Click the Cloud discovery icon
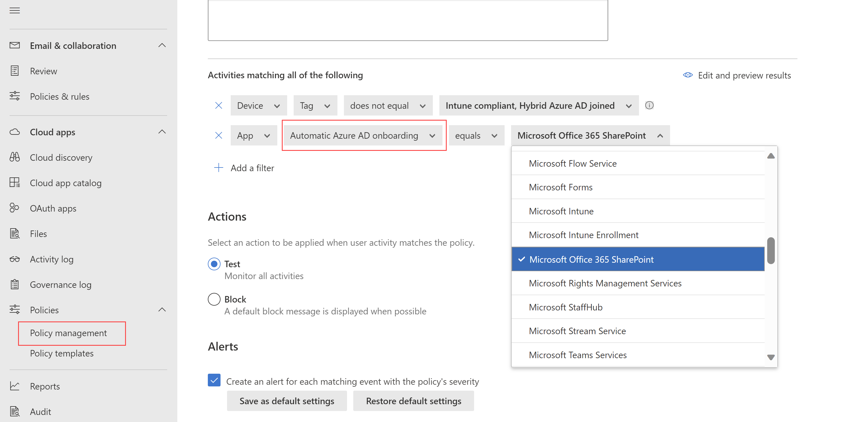 16,157
